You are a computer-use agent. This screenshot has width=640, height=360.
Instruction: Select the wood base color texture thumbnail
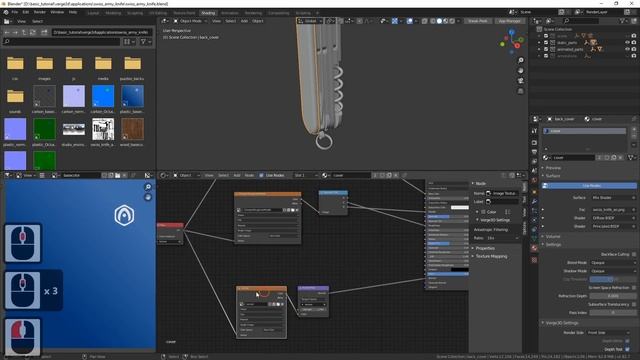[x=132, y=132]
